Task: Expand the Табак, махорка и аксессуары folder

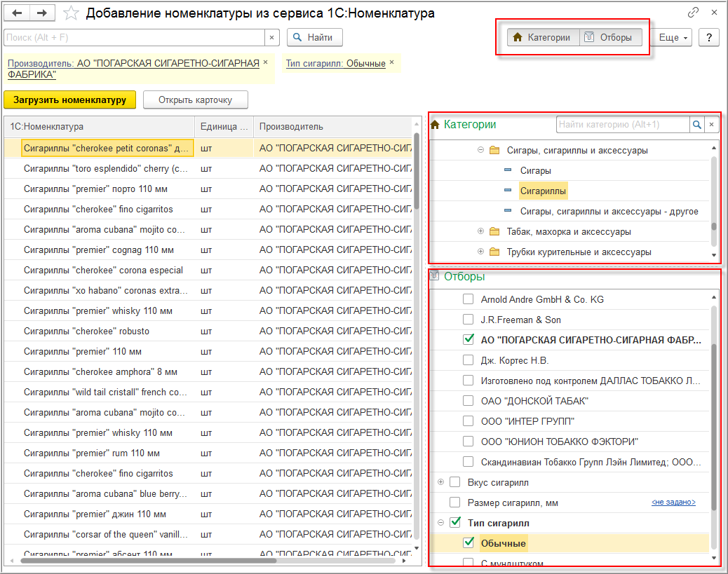Action: tap(480, 231)
